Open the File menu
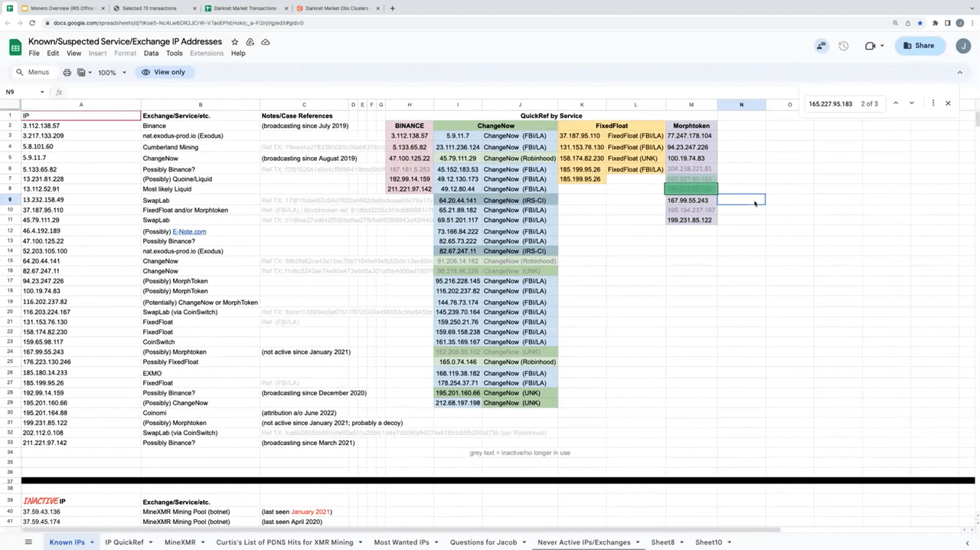Image resolution: width=980 pixels, height=550 pixels. [x=34, y=54]
